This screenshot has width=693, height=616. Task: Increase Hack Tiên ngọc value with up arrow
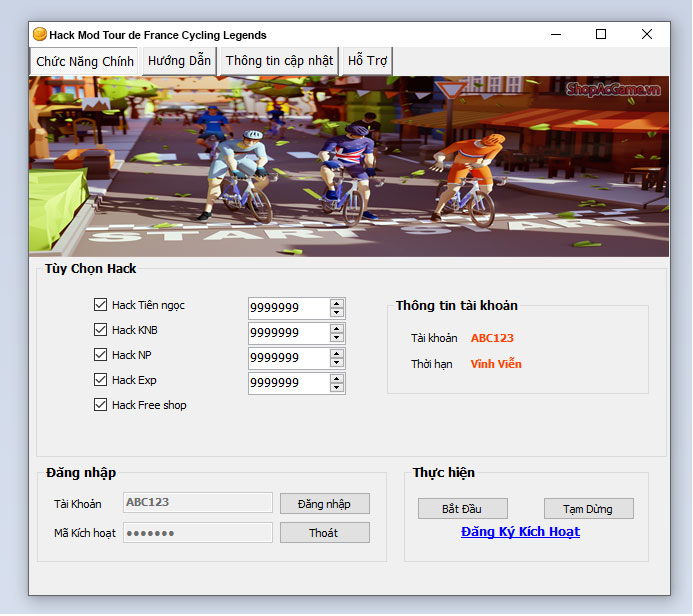pos(337,303)
